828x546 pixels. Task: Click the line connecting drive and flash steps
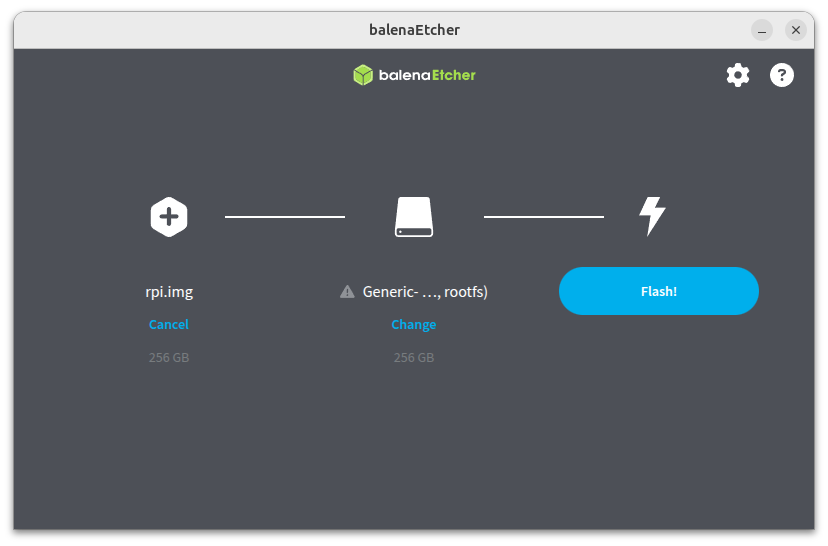(x=544, y=216)
